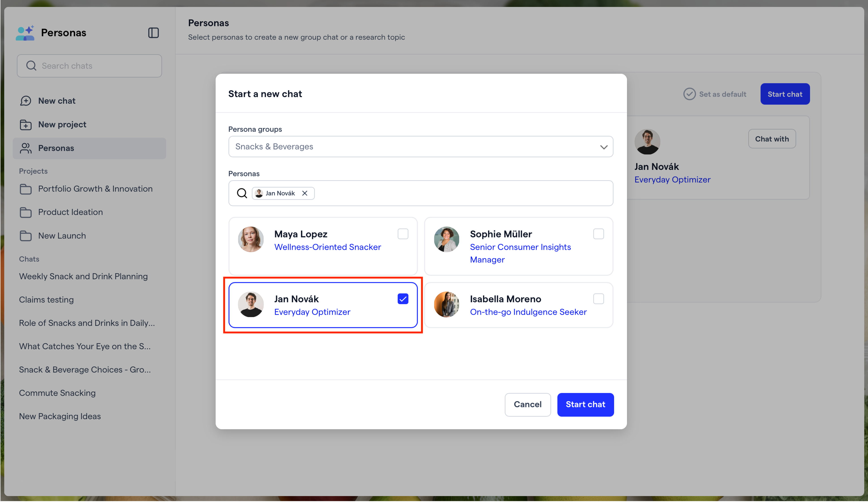Click the New project folder-plus icon
The image size is (868, 502).
(26, 124)
